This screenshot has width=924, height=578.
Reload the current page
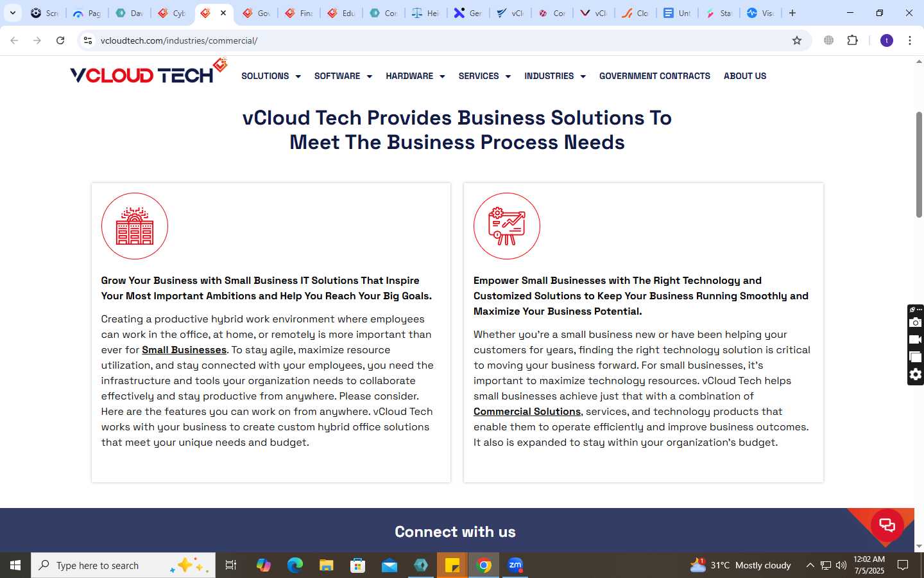pos(60,40)
